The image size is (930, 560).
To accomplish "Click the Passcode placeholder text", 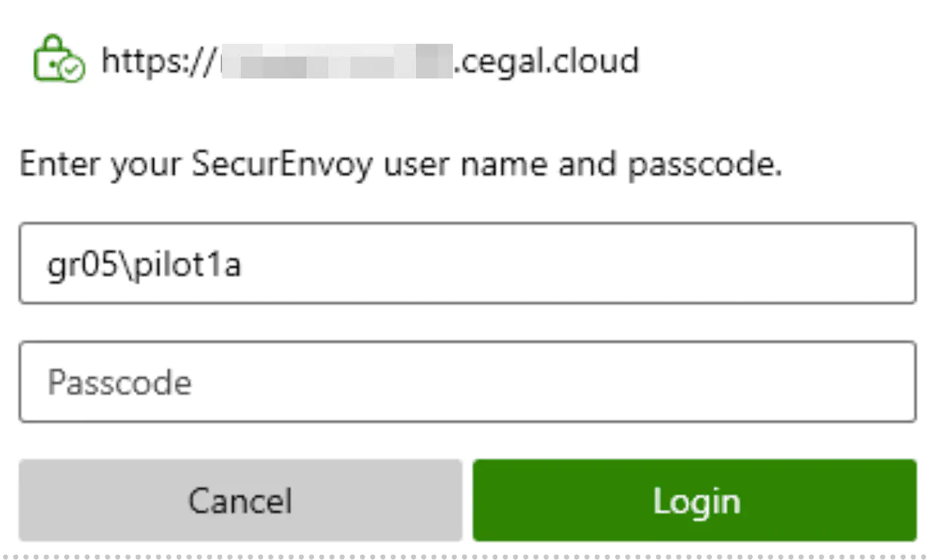I will click(x=119, y=383).
